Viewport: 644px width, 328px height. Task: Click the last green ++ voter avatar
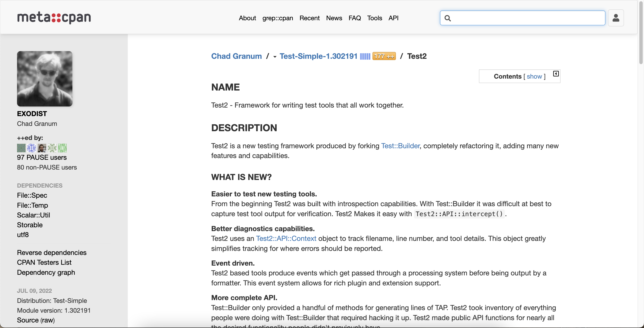(62, 148)
